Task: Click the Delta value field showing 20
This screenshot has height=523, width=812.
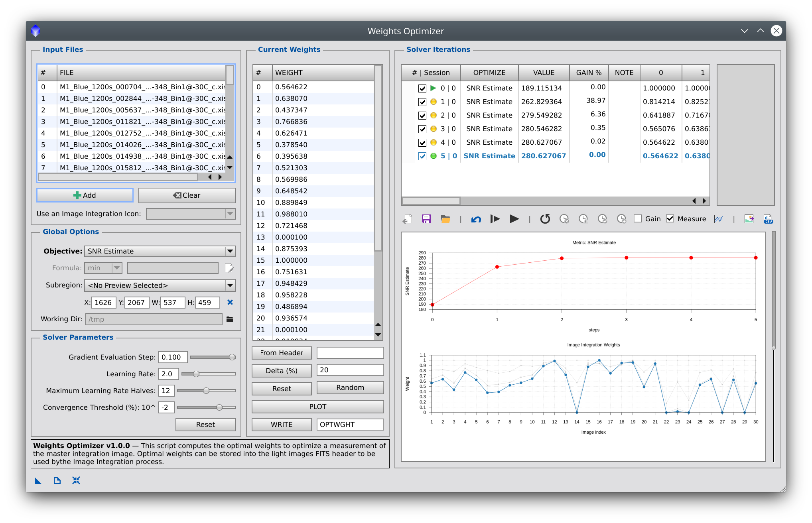Action: (x=350, y=370)
